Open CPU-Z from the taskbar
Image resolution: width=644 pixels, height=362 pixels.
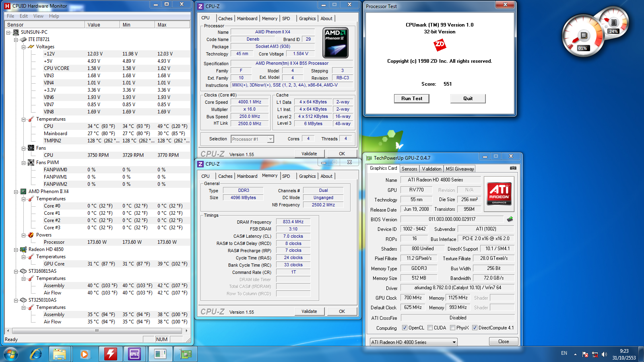pos(134,354)
